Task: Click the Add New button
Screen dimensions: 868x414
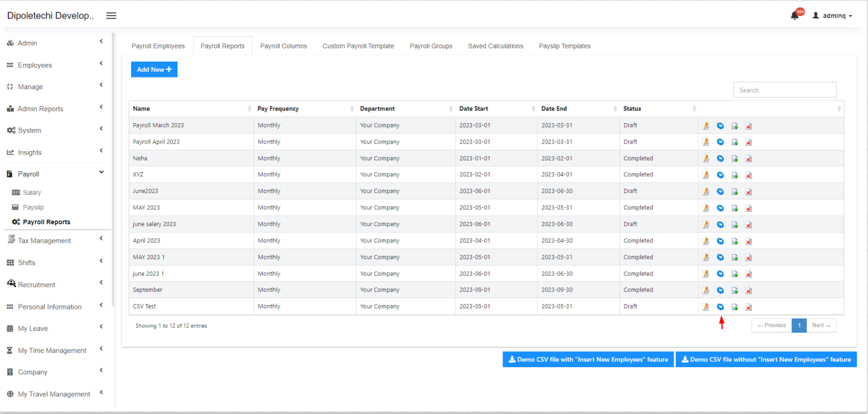Action: point(154,69)
